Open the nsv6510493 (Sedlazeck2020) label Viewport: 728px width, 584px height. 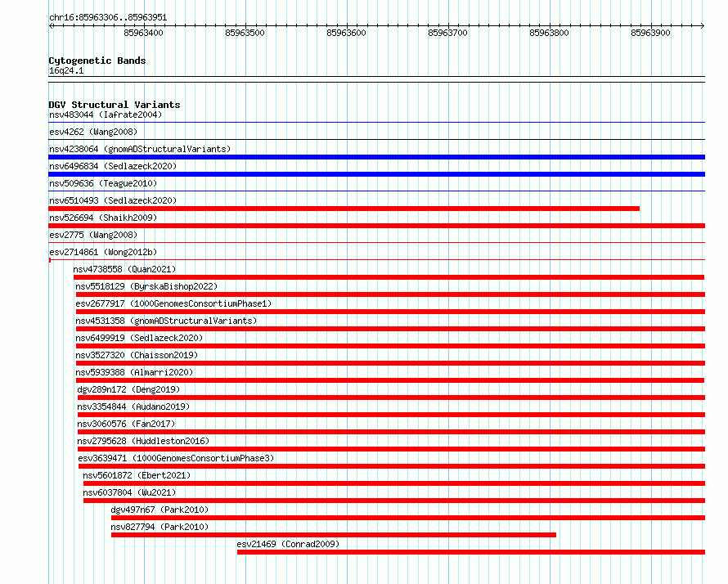click(113, 200)
